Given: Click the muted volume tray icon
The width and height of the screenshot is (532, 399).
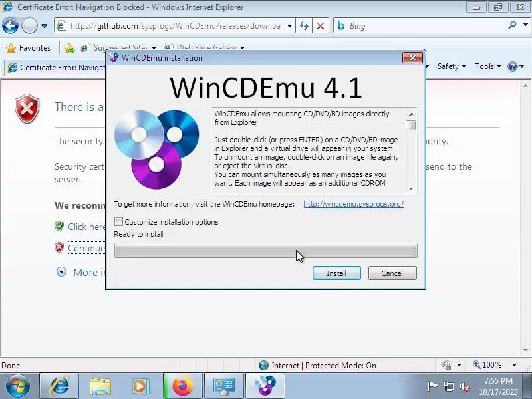Looking at the screenshot, I should tap(465, 386).
